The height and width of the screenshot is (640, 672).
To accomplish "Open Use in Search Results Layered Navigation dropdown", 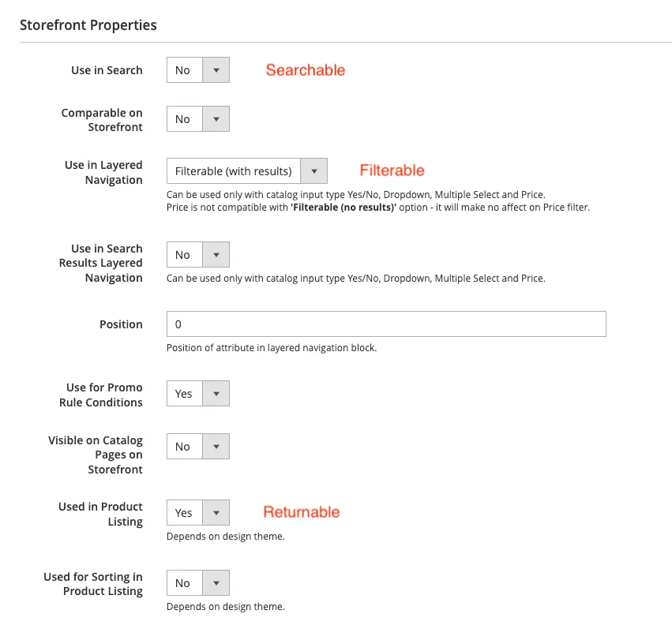I will (198, 254).
